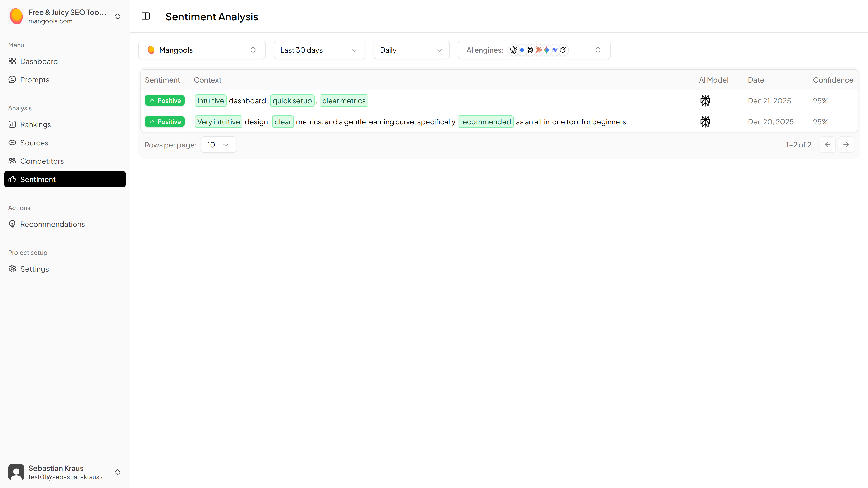Open Sebastian Kraus account menu
Image resolution: width=868 pixels, height=488 pixels.
click(117, 472)
